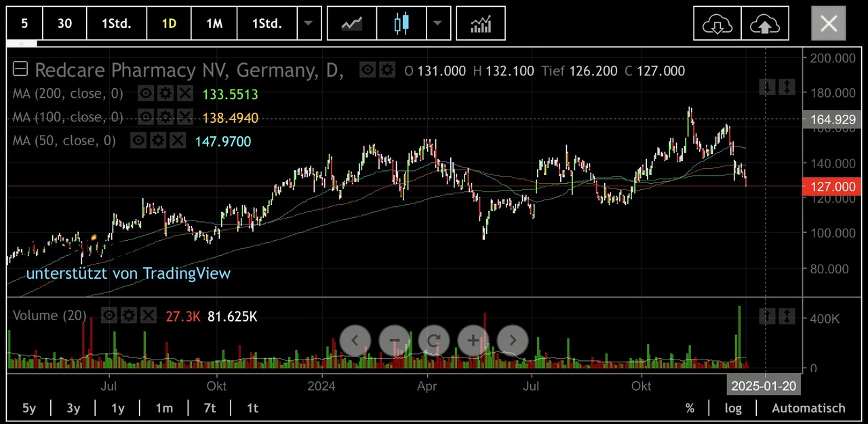868x424 pixels.
Task: Remove the MA 50 indicator
Action: 177,140
